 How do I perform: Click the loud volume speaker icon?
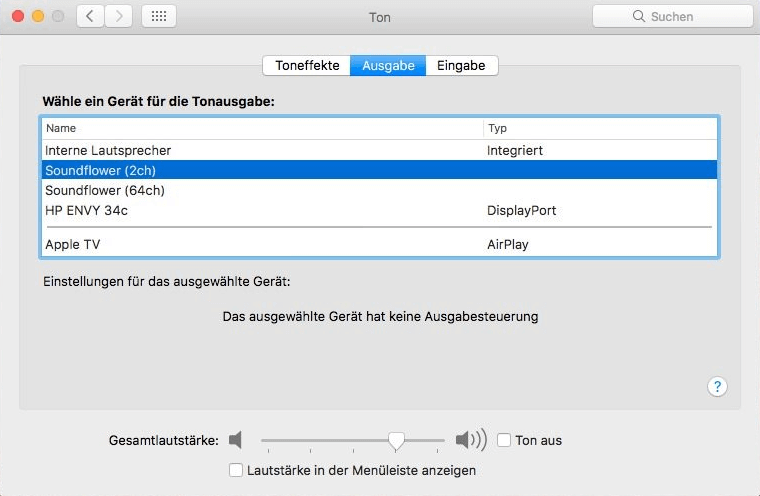coord(470,440)
